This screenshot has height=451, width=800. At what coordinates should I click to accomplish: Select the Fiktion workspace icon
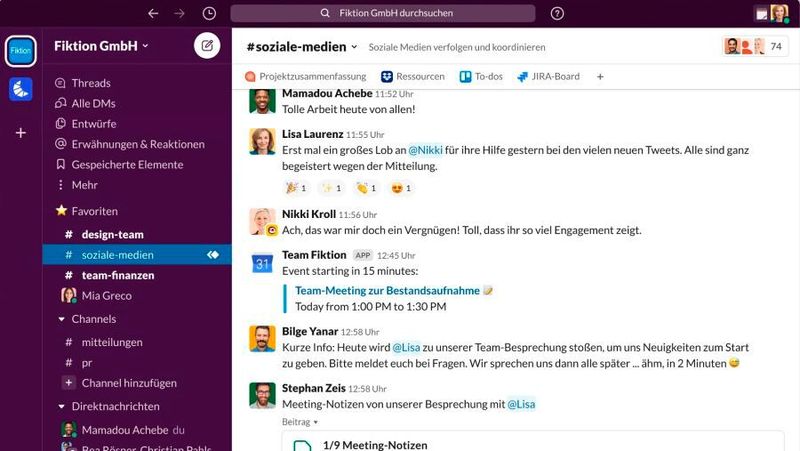pos(21,51)
